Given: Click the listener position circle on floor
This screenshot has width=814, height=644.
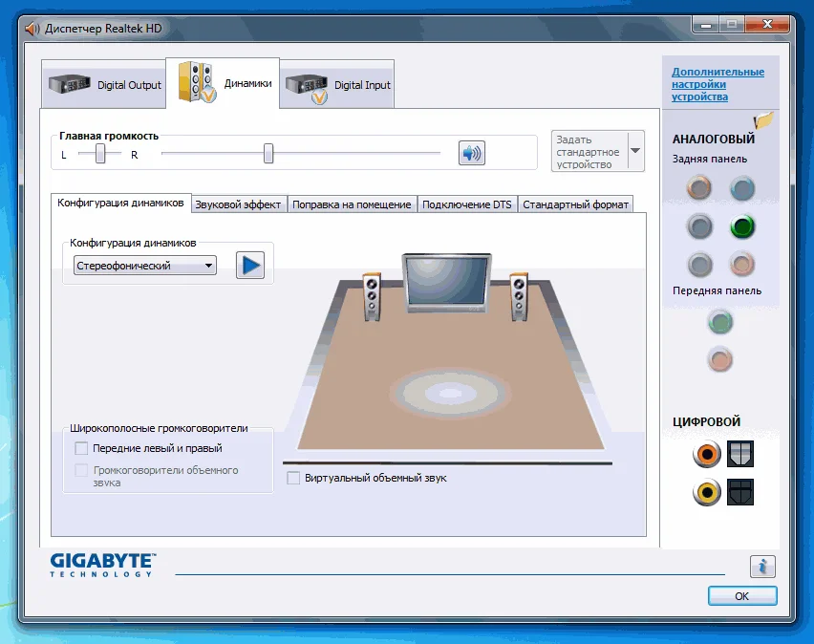Looking at the screenshot, I should 450,393.
